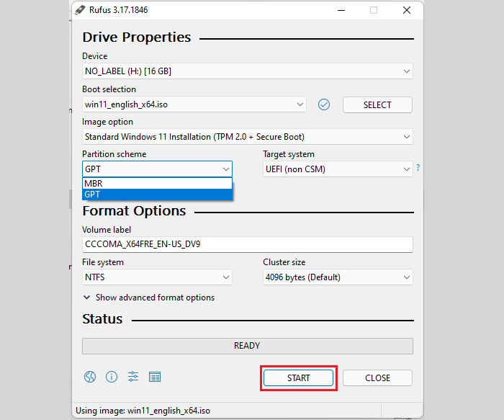Open the About info icon
This screenshot has width=504, height=420.
112,377
